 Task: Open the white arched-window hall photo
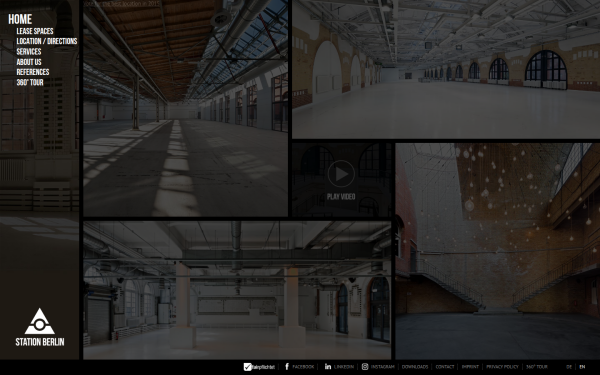coord(446,69)
